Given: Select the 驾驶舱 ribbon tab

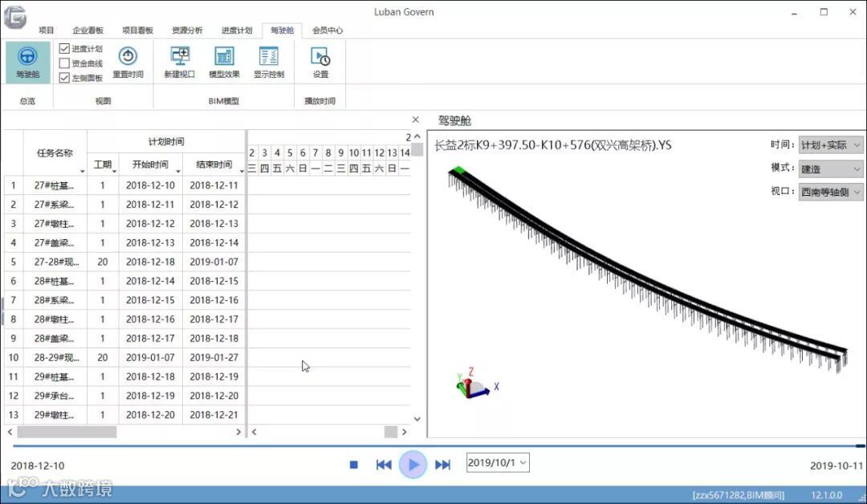Looking at the screenshot, I should [x=282, y=30].
